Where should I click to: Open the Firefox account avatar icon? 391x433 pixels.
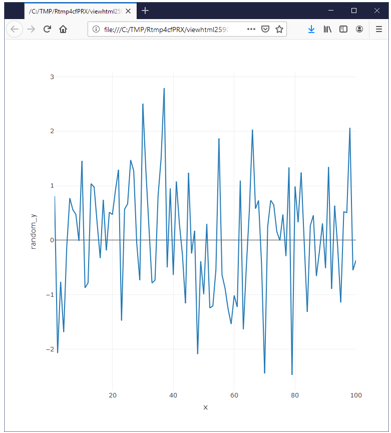coord(359,29)
